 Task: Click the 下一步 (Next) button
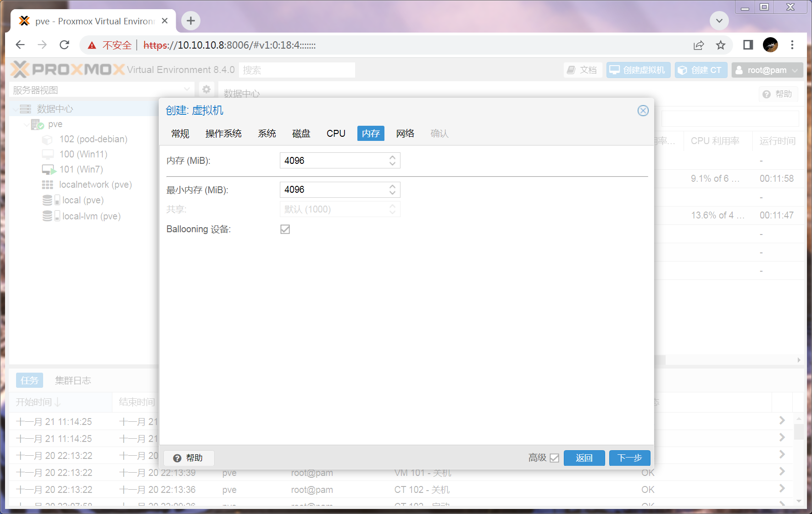click(629, 458)
